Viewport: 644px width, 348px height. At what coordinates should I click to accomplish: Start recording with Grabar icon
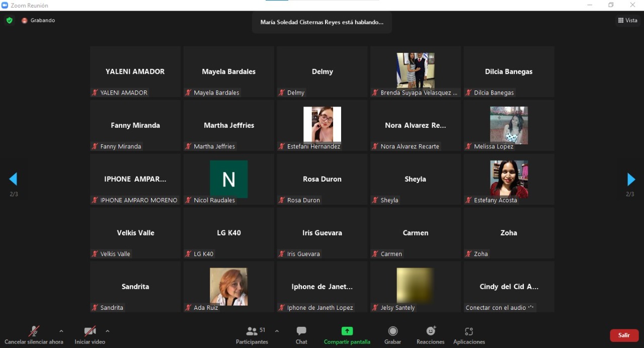[x=393, y=331]
